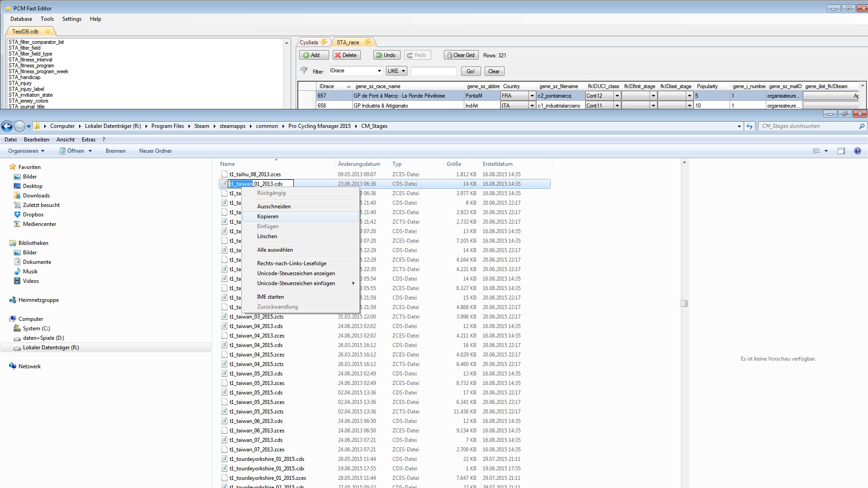Choose Alle auswählen from the context menu
868x488 pixels.
coord(300,250)
